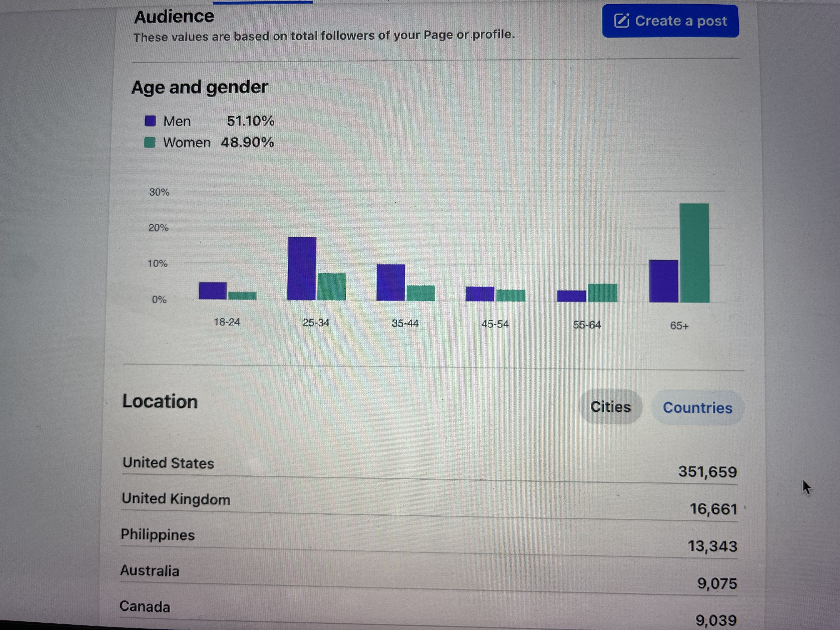Click the 18-24 age axis label
Screen dimensions: 840x630
227,322
